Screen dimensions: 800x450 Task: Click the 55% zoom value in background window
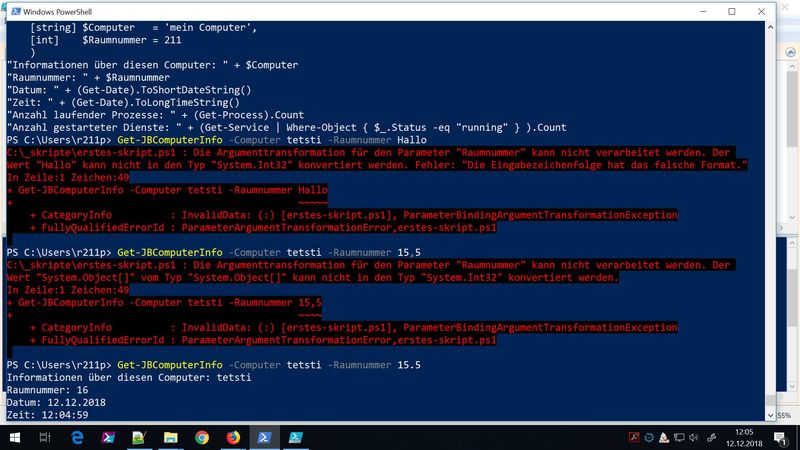[x=784, y=416]
